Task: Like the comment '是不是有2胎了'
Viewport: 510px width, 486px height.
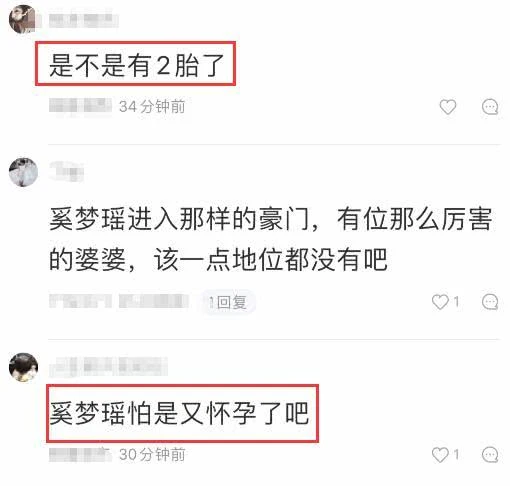Action: tap(448, 107)
